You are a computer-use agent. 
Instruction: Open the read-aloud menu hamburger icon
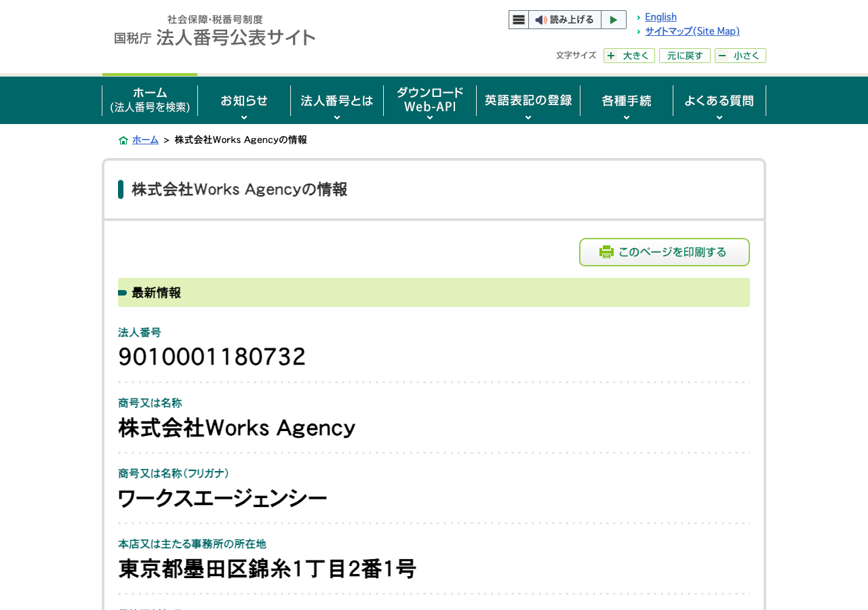coord(519,20)
